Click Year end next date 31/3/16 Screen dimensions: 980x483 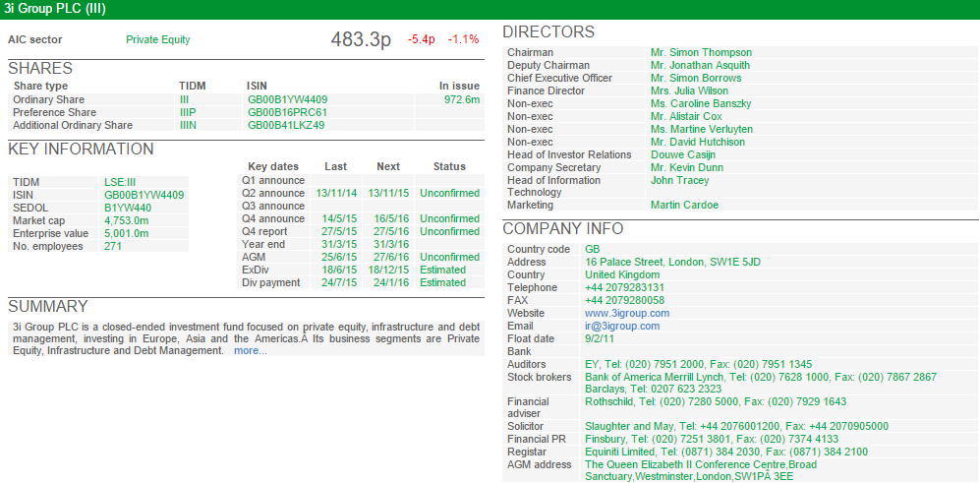(x=391, y=244)
